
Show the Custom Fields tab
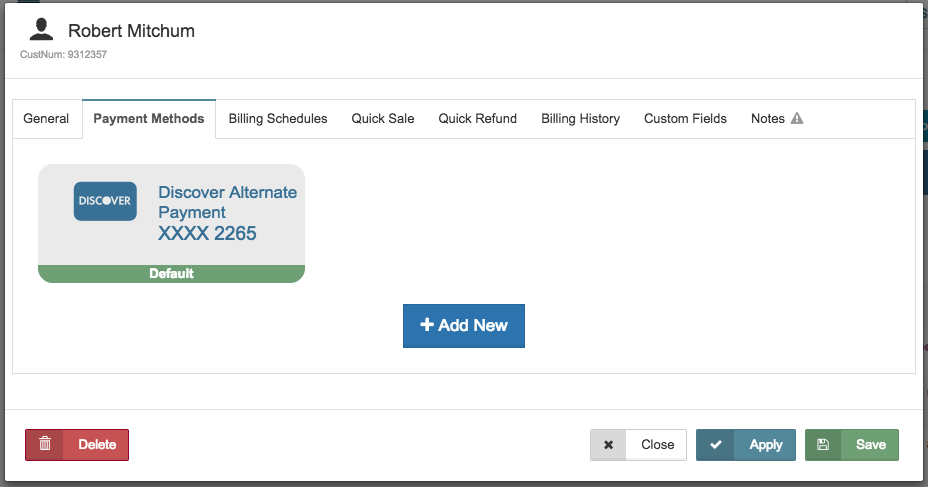point(685,118)
